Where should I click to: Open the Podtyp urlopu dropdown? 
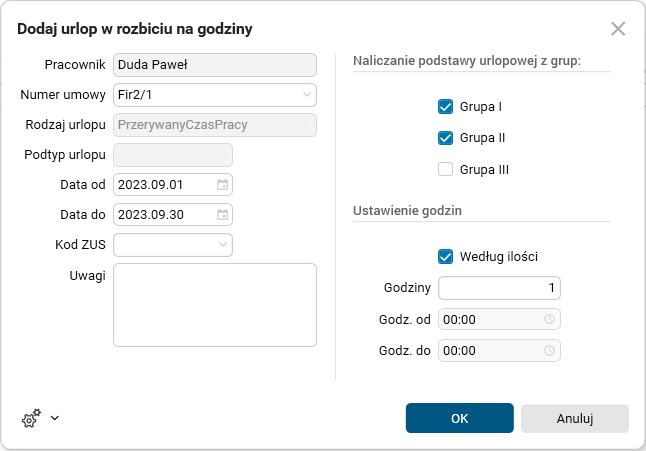[222, 155]
